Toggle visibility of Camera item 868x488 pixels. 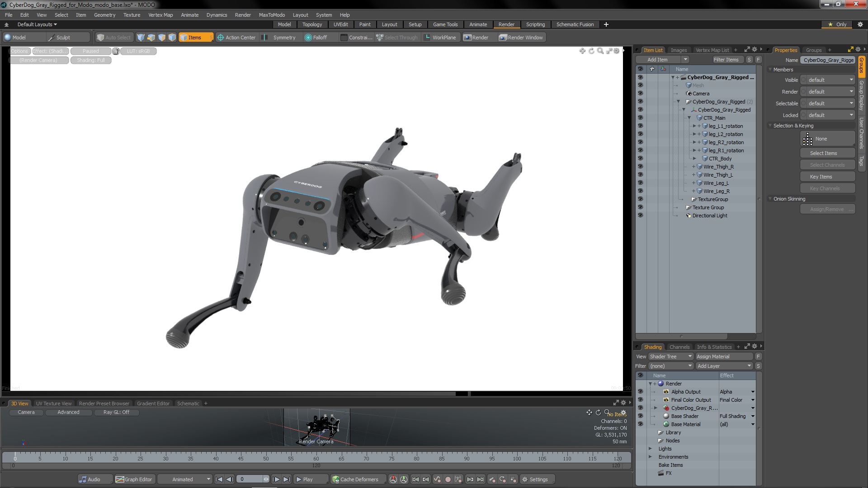(640, 94)
